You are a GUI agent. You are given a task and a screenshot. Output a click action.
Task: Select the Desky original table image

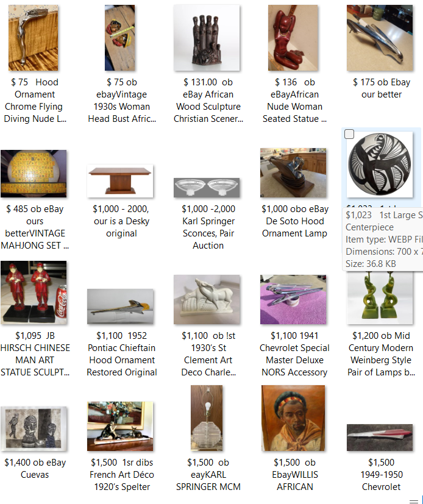click(120, 181)
